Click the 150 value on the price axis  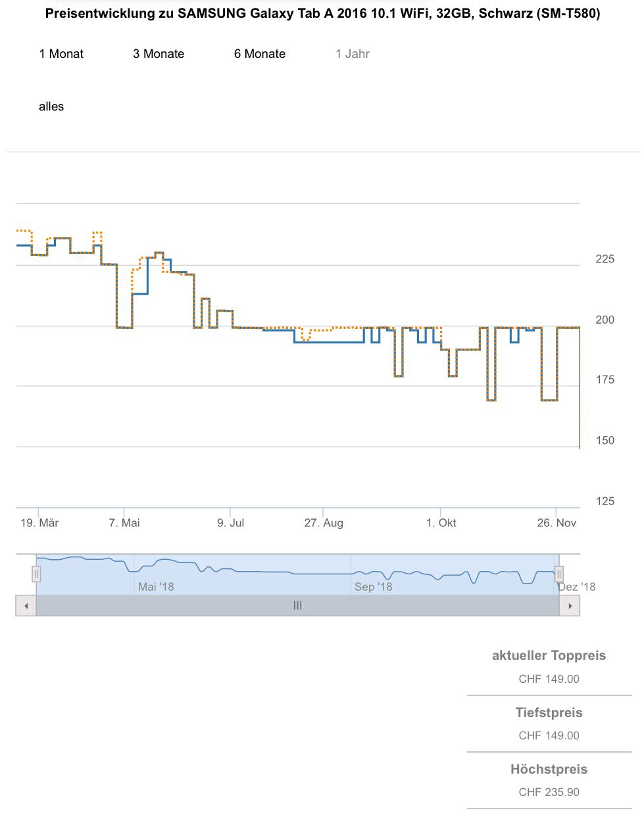coord(605,441)
